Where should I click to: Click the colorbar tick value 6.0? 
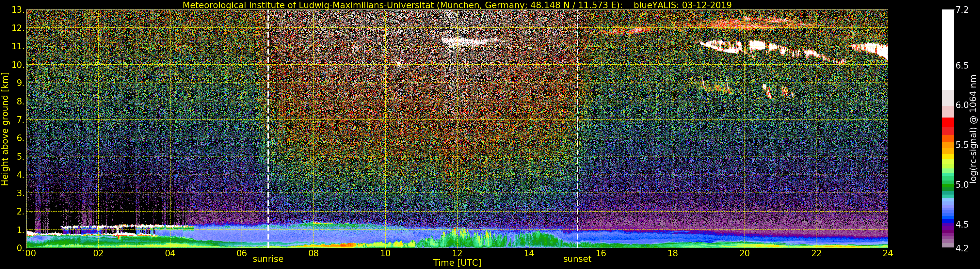point(962,105)
